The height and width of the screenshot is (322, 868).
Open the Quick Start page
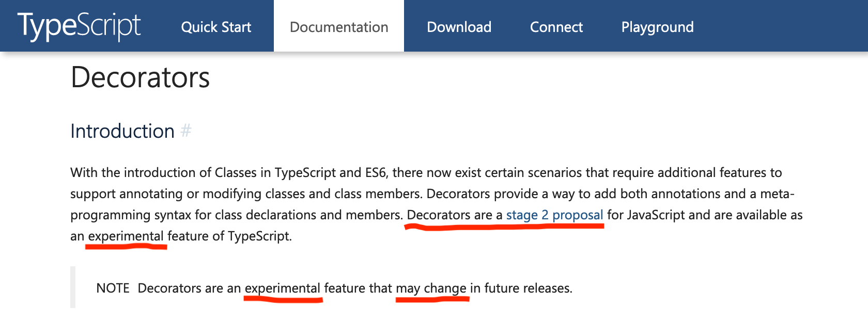[216, 27]
